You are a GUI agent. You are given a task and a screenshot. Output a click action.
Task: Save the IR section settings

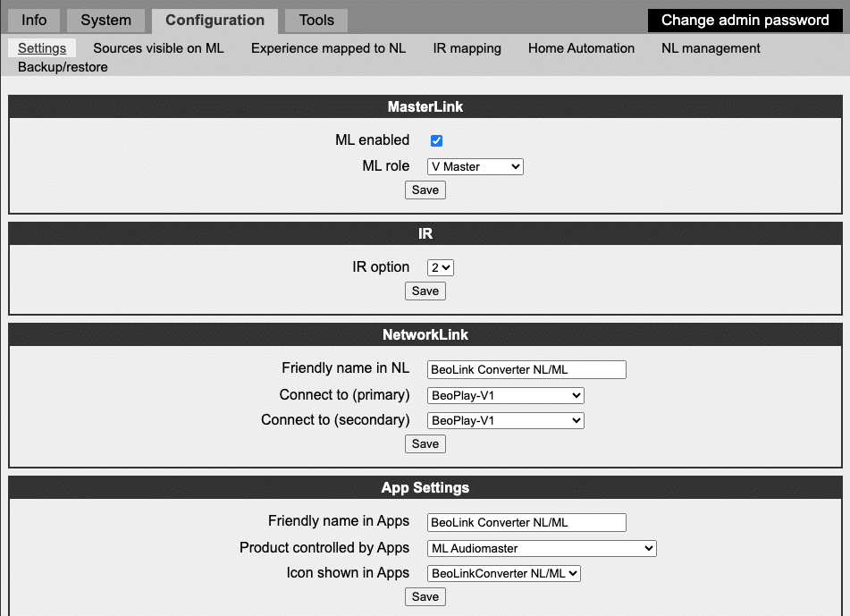pyautogui.click(x=425, y=291)
